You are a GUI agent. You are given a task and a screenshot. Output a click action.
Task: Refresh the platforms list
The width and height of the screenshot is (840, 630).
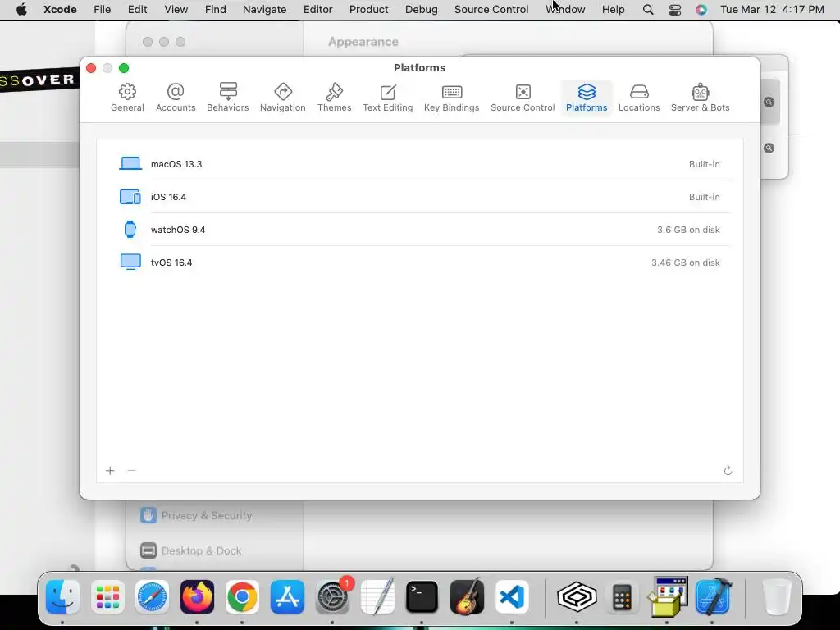tap(728, 470)
